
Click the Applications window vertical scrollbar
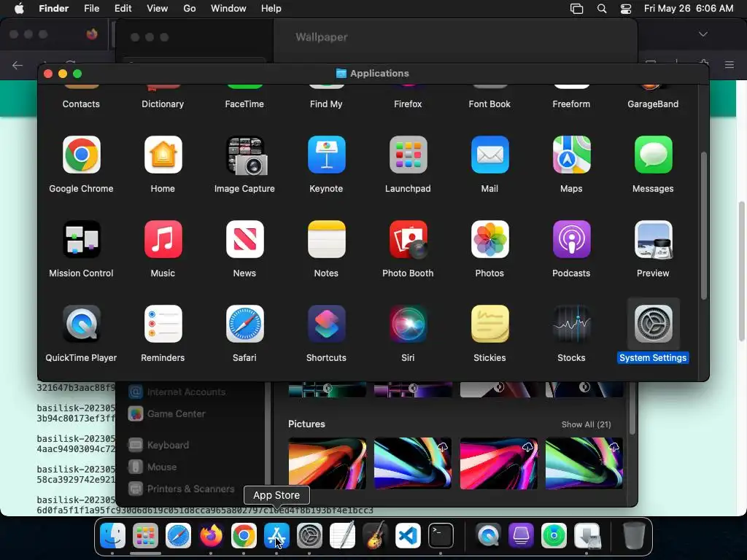pyautogui.click(x=704, y=226)
